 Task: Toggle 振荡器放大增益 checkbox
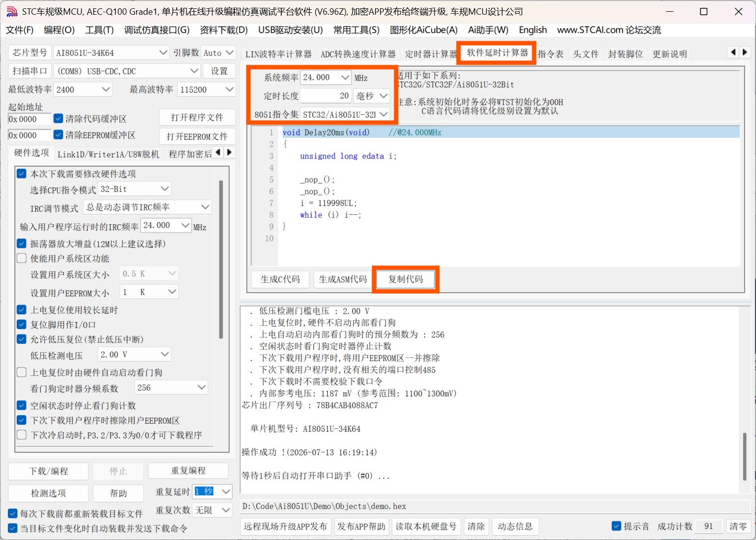tap(22, 243)
